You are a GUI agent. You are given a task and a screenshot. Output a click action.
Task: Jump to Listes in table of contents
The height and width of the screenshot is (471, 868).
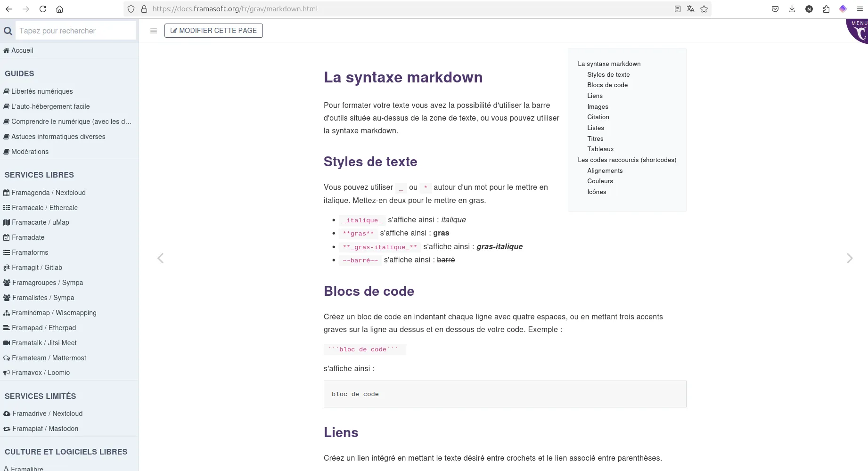pos(596,128)
